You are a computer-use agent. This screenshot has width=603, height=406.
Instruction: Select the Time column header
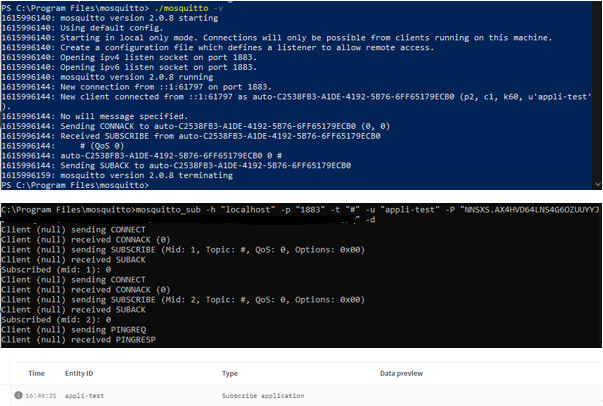[x=37, y=373]
